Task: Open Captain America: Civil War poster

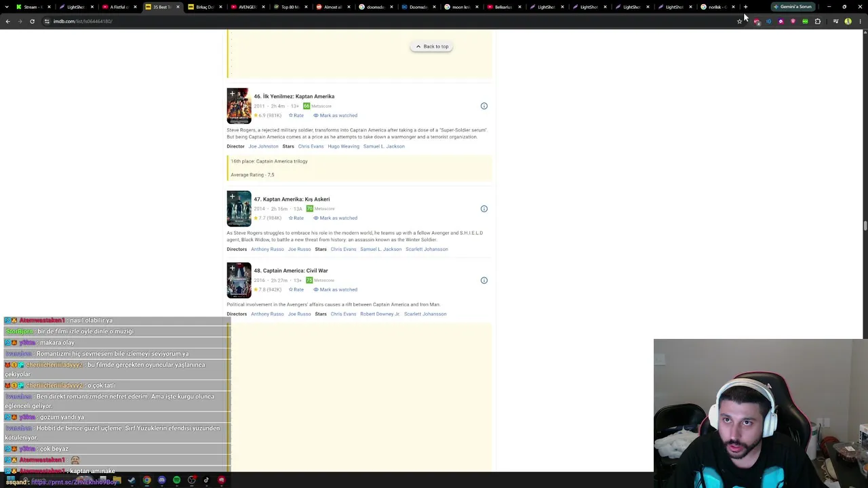Action: (239, 281)
